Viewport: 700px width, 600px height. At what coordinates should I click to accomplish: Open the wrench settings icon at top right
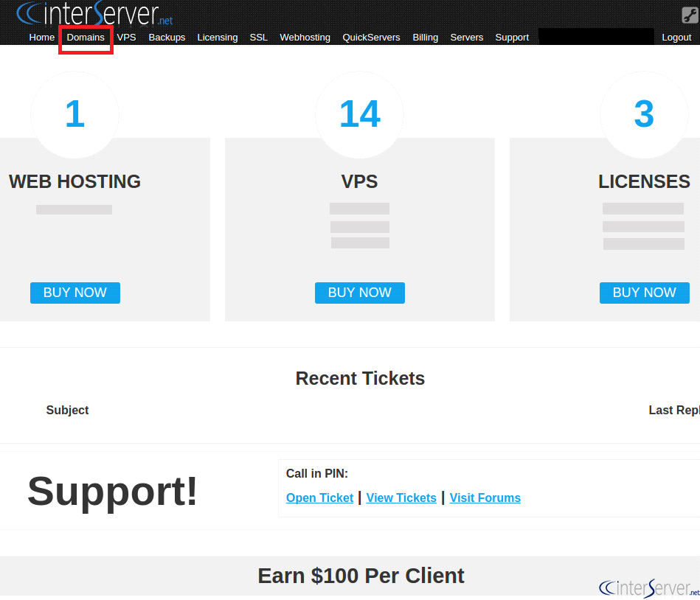click(690, 15)
